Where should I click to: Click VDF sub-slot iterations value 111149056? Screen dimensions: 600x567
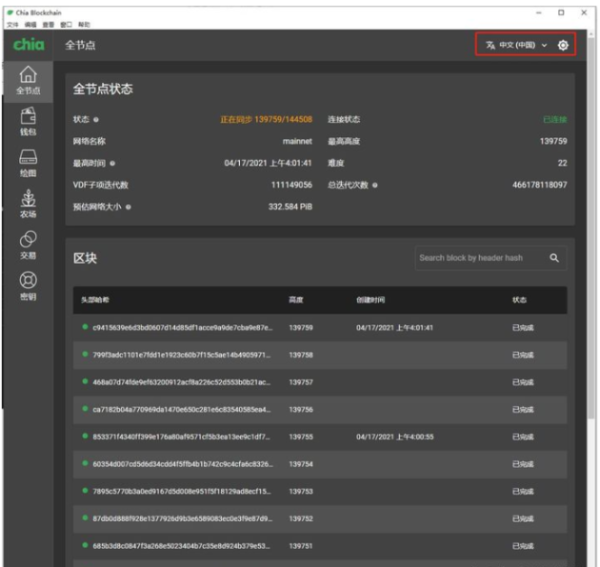pyautogui.click(x=292, y=185)
